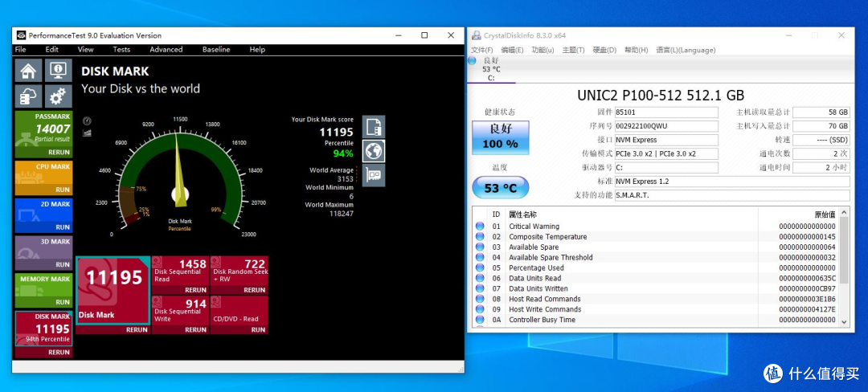Select the gauge view icon beside the dial
868x392 pixels.
pyautogui.click(x=87, y=121)
